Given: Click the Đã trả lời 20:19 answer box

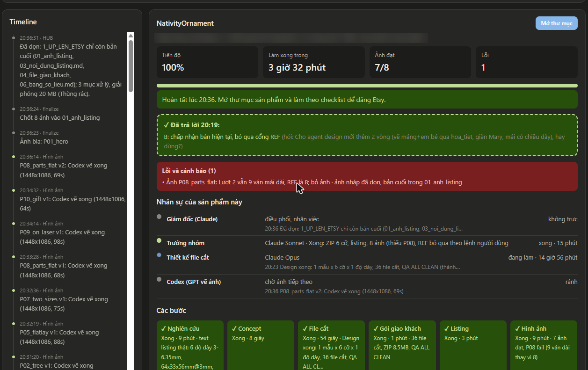Looking at the screenshot, I should click(x=367, y=136).
